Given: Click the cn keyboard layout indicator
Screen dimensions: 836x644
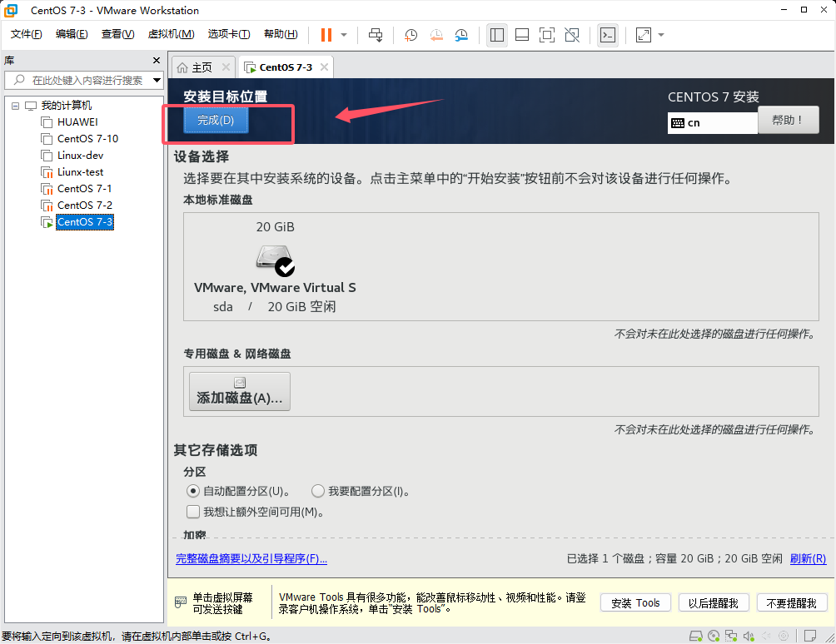Looking at the screenshot, I should (x=712, y=123).
